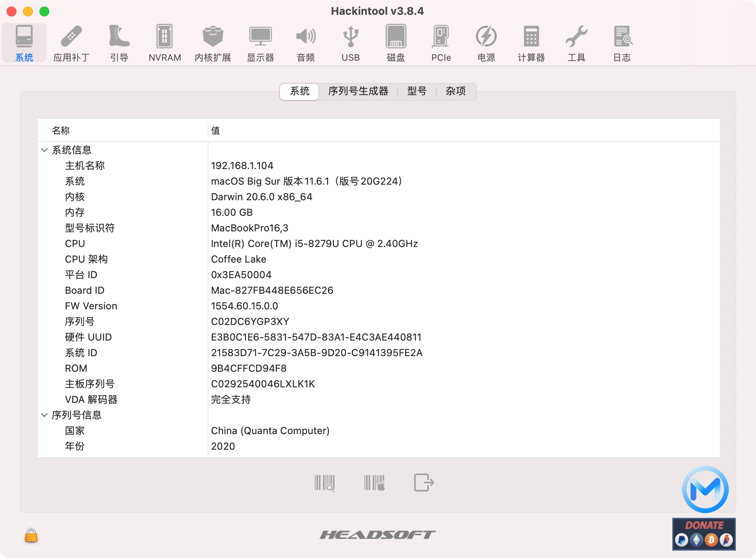Switch to the 杂项 tab
Viewport: 756px width, 558px height.
pyautogui.click(x=456, y=91)
